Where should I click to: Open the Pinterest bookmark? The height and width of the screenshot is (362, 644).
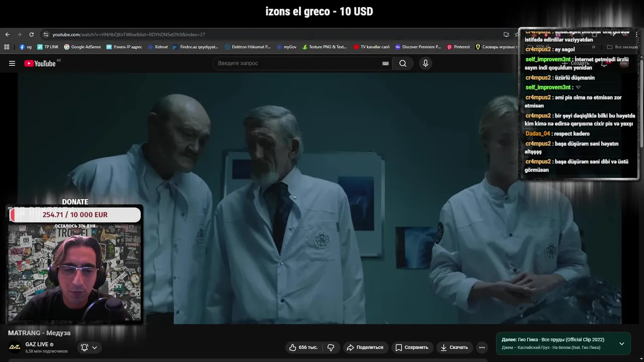click(458, 47)
